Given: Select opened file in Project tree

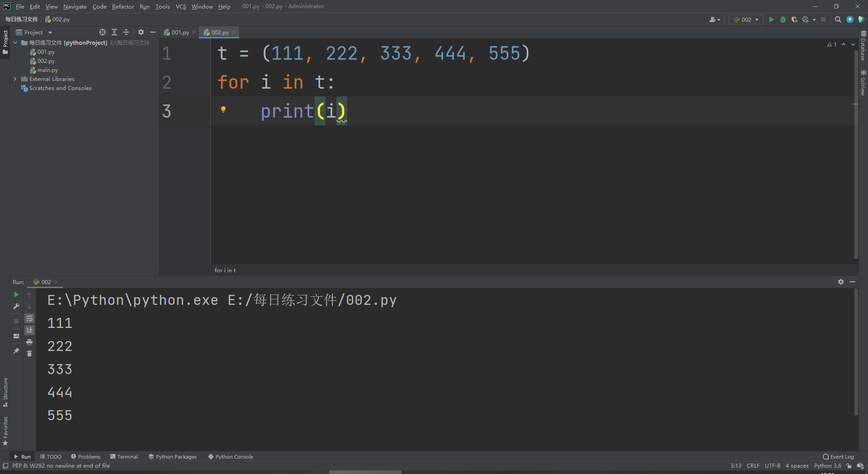Looking at the screenshot, I should pos(103,32).
